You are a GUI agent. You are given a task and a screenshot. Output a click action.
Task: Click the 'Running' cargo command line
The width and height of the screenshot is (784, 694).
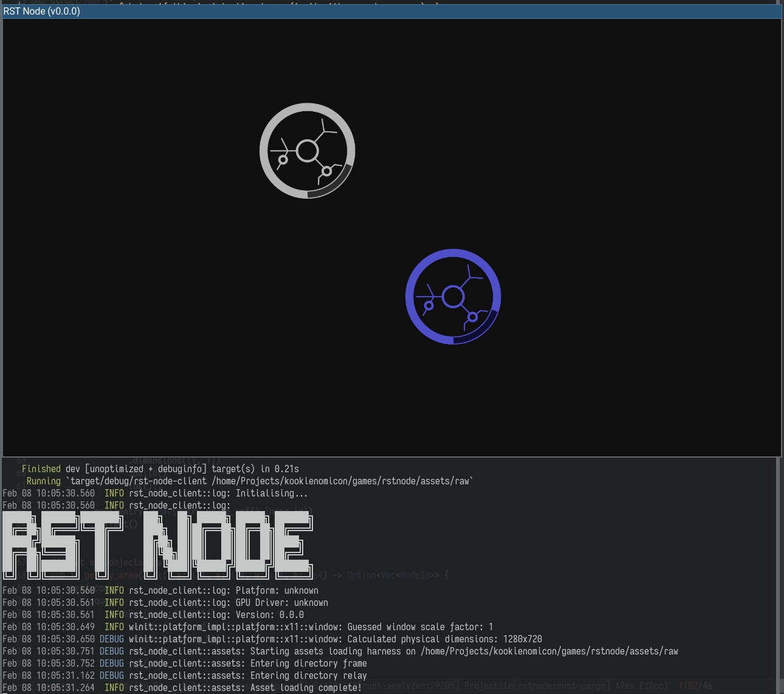pos(249,481)
